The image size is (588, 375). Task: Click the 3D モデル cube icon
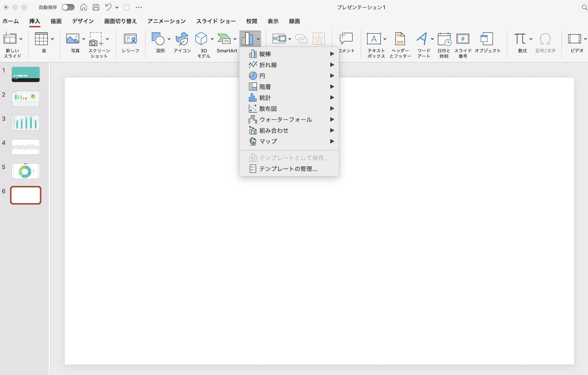click(x=201, y=39)
